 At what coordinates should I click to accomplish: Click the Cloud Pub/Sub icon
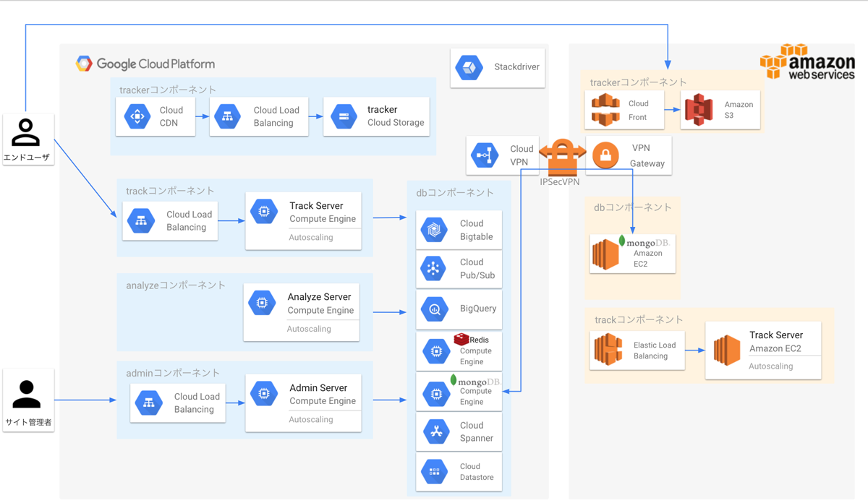[x=434, y=268]
